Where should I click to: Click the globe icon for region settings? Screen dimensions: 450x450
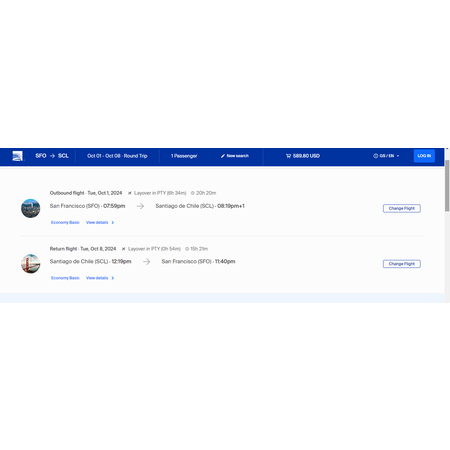click(375, 156)
